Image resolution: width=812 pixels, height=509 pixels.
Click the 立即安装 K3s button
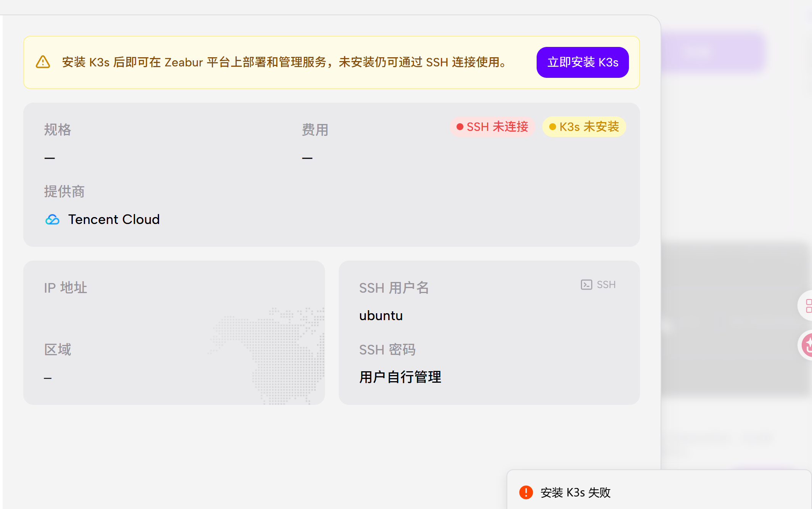click(x=582, y=62)
